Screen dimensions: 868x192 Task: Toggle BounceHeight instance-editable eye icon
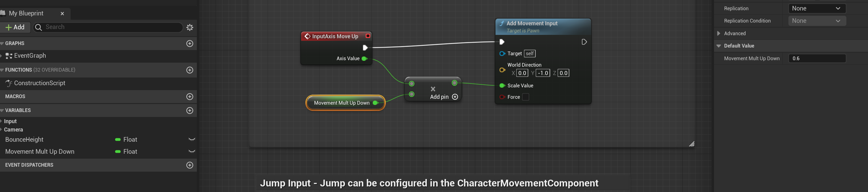tap(192, 140)
